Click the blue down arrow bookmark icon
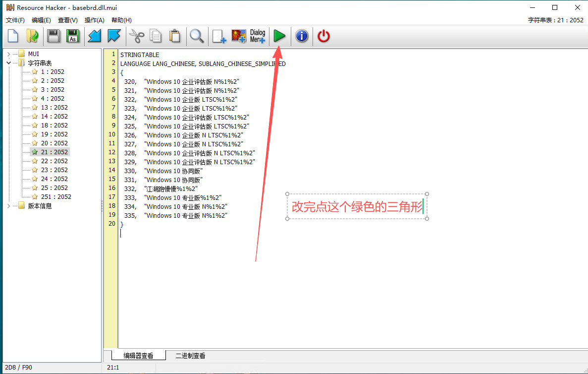The image size is (588, 374). [114, 36]
